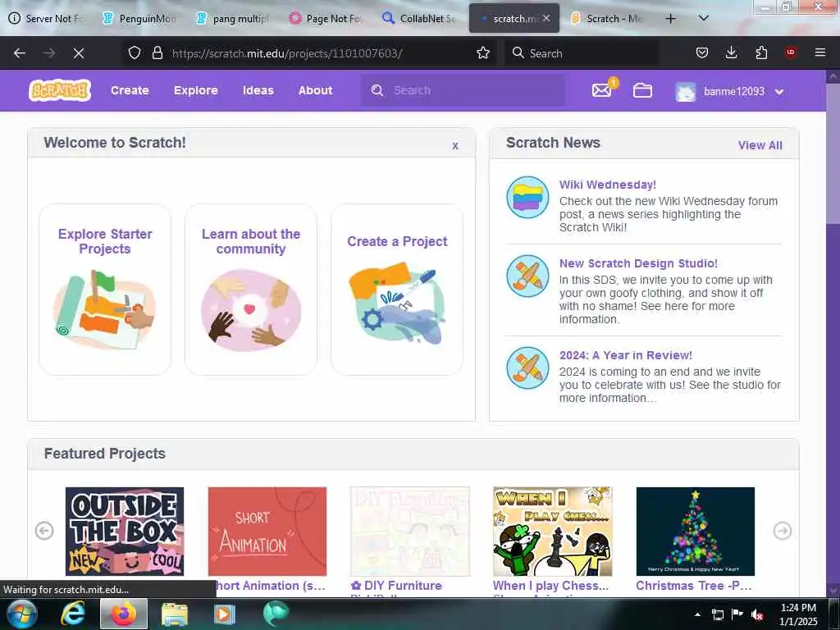The width and height of the screenshot is (840, 630).
Task: Open the Firefox hamburger menu
Action: (820, 52)
